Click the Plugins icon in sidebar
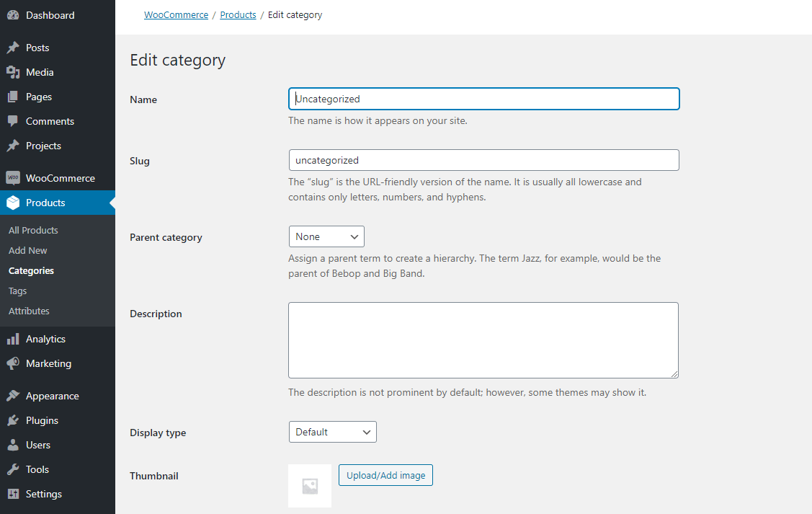 pos(14,420)
